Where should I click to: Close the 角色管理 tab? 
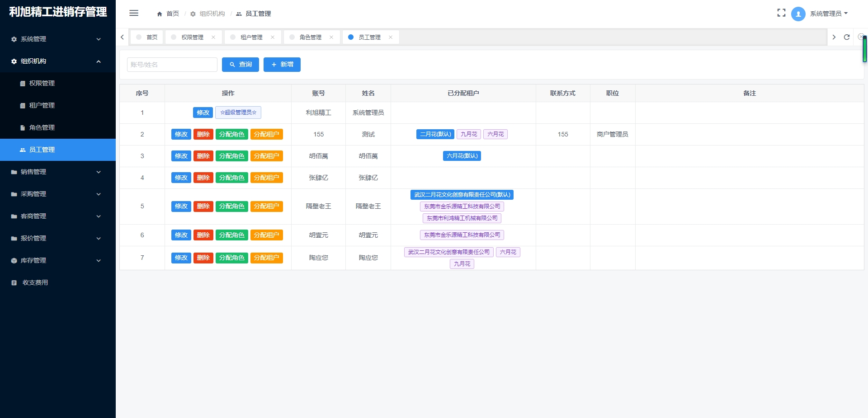click(x=331, y=37)
